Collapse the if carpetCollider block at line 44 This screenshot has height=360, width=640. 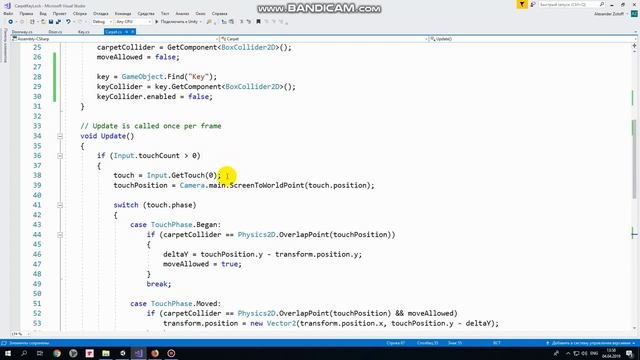(x=60, y=235)
